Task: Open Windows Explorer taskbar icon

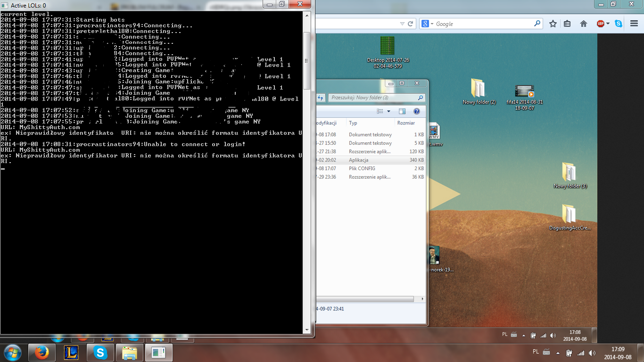Action: pyautogui.click(x=130, y=352)
